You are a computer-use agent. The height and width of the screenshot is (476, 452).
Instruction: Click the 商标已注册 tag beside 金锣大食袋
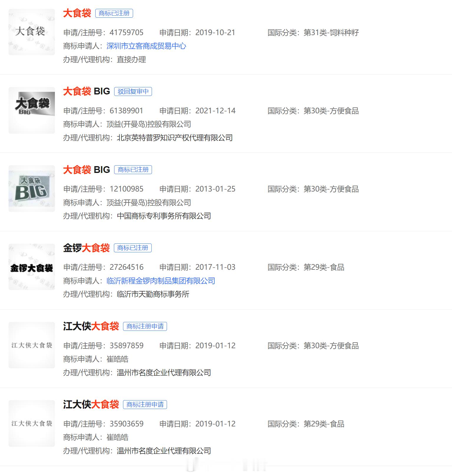(x=133, y=248)
